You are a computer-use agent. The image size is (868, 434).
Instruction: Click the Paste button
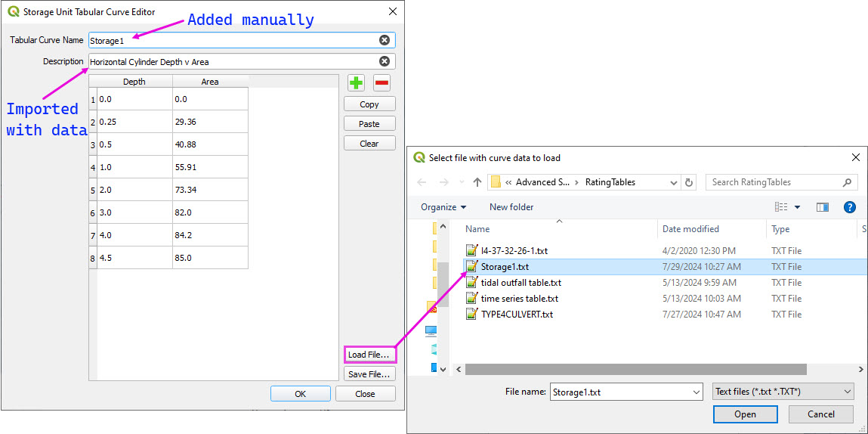coord(369,124)
